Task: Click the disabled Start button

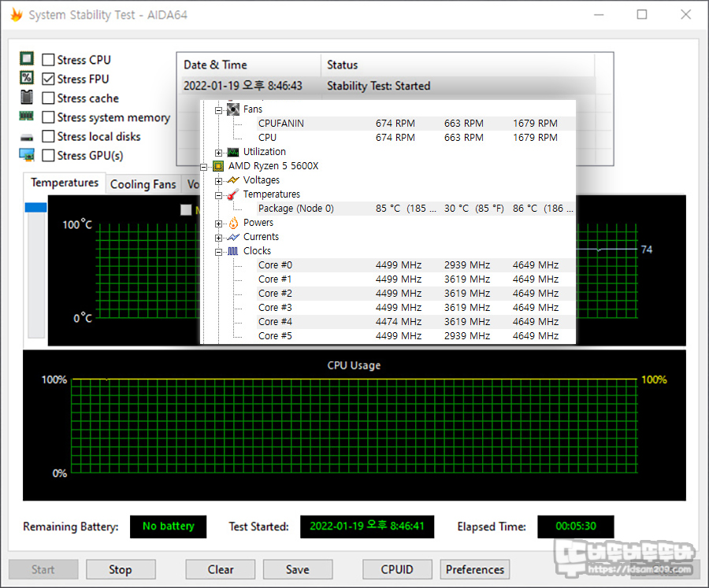Action: pos(43,569)
